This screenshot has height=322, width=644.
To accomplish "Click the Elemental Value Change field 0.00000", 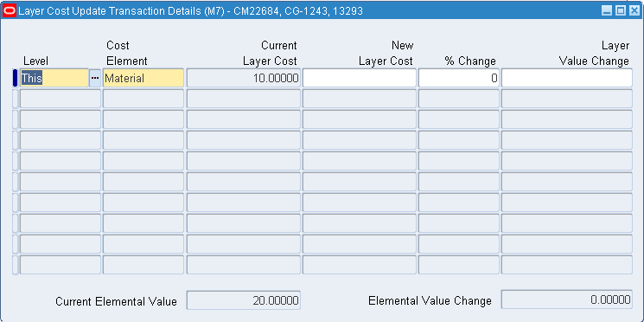I will [x=567, y=299].
